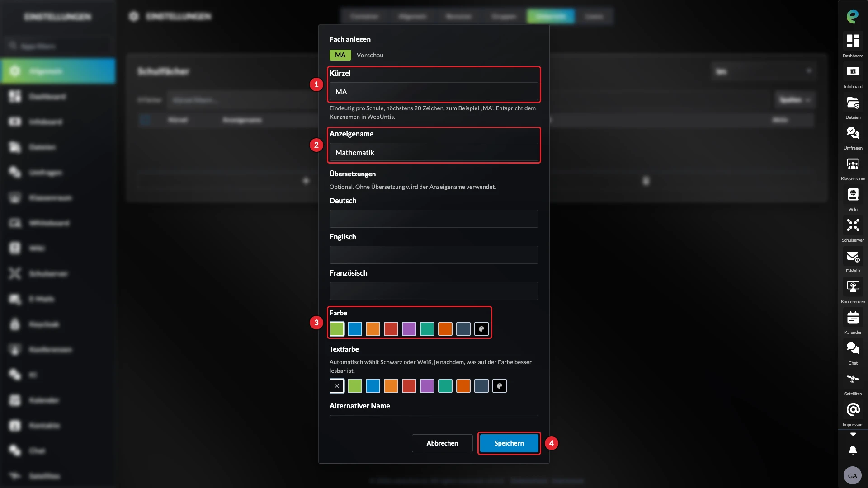This screenshot has height=488, width=868.
Task: Open the Chat icon in right sidebar
Action: (x=853, y=348)
